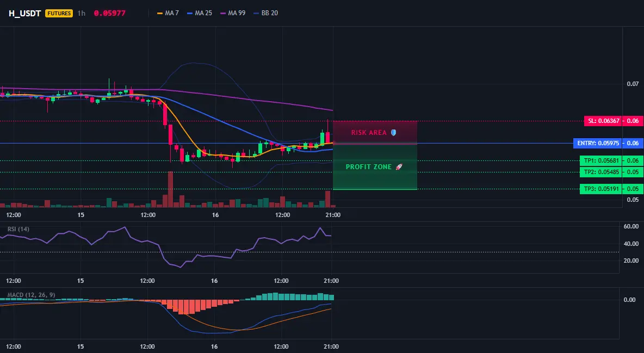Click the FUTURES badge

[59, 13]
